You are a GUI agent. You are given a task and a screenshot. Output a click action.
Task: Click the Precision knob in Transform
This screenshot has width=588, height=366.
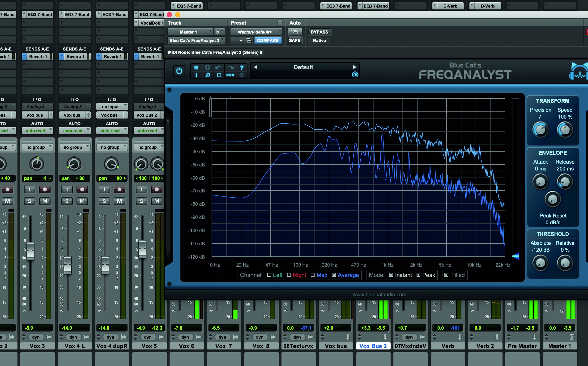click(x=540, y=130)
